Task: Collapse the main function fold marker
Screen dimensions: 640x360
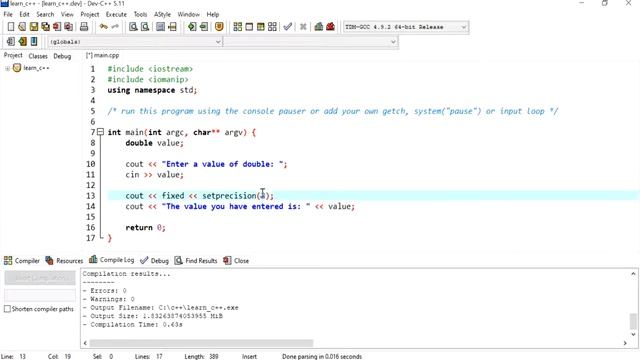Action: point(100,132)
